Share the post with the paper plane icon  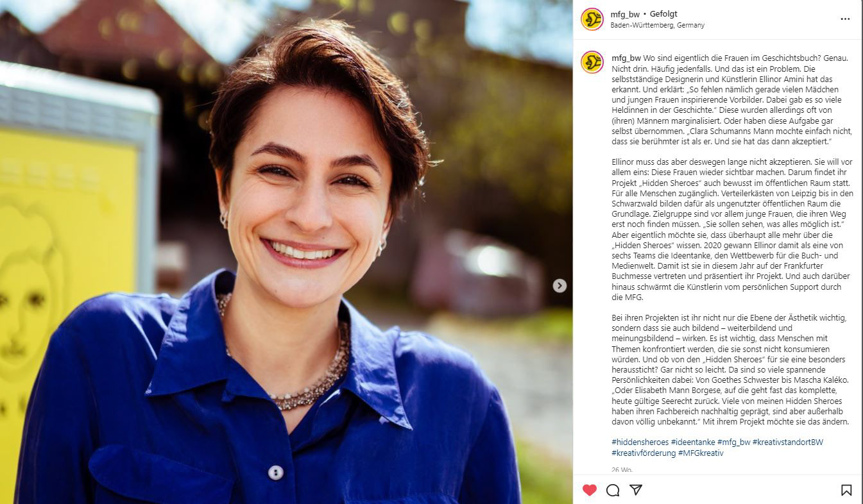636,490
